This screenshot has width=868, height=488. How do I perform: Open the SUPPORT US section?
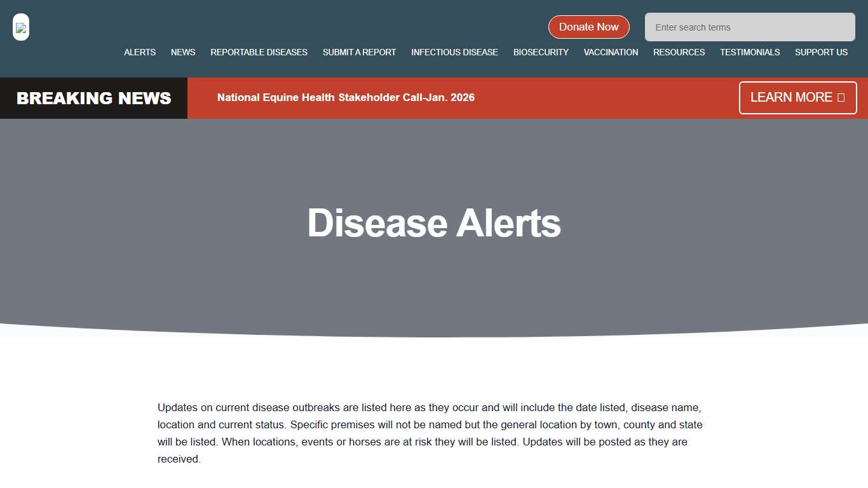821,52
